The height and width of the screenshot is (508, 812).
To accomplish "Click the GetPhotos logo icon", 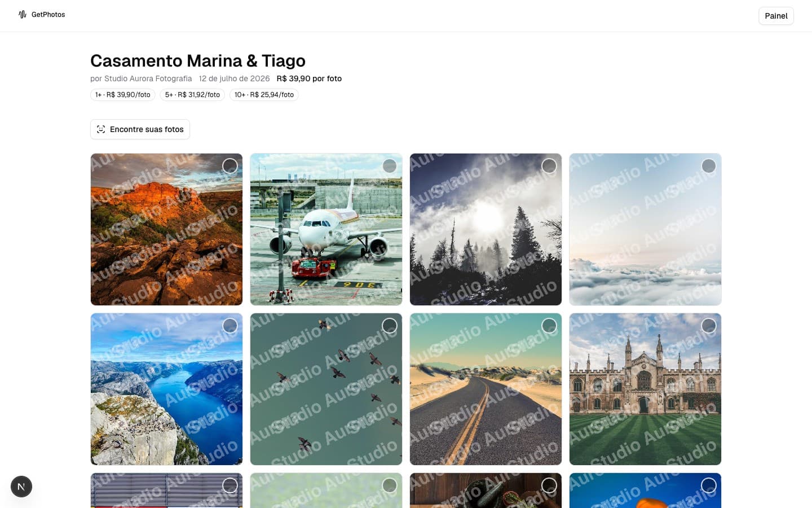I will pos(23,15).
